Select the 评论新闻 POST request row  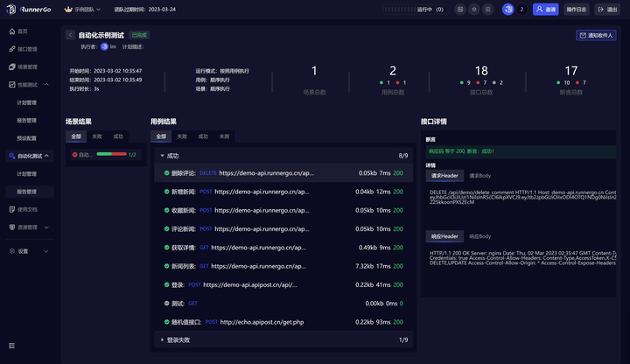coord(283,229)
